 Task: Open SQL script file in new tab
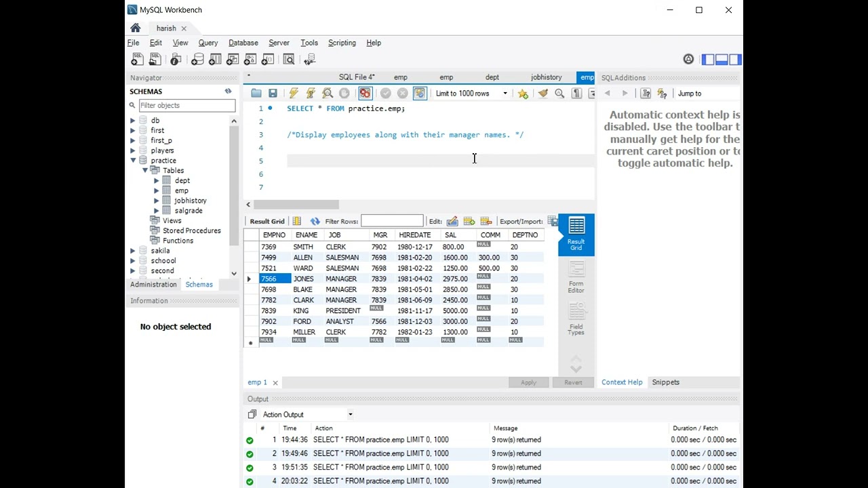[x=155, y=60]
